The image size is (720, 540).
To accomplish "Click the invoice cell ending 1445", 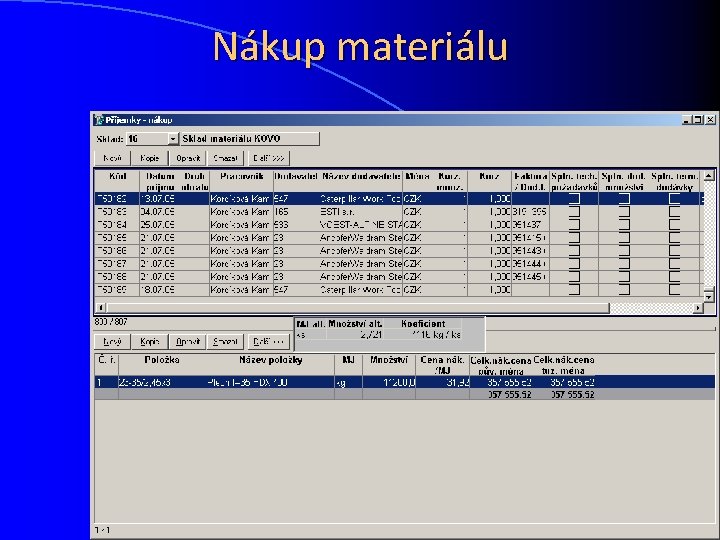I will [530, 276].
